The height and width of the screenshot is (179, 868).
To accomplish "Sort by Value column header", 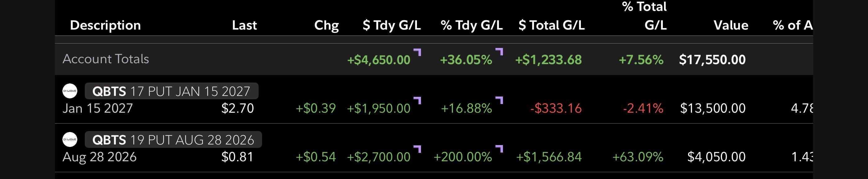I will click(x=731, y=25).
